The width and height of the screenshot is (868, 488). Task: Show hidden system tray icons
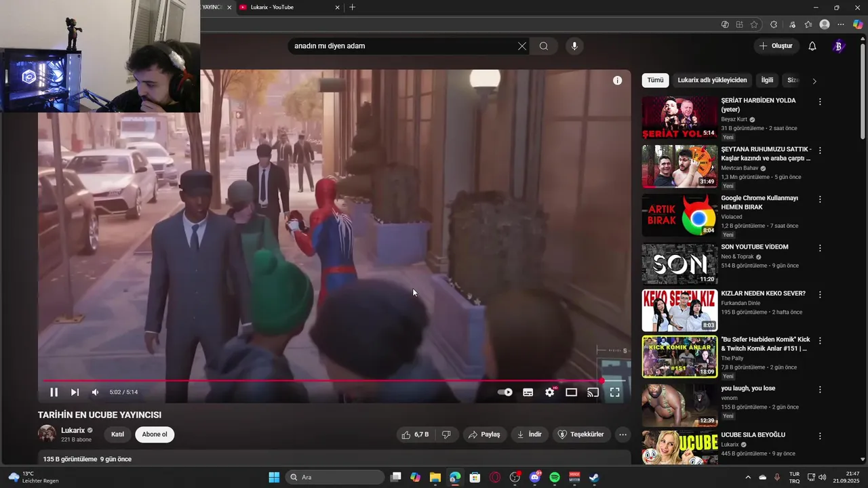click(748, 477)
